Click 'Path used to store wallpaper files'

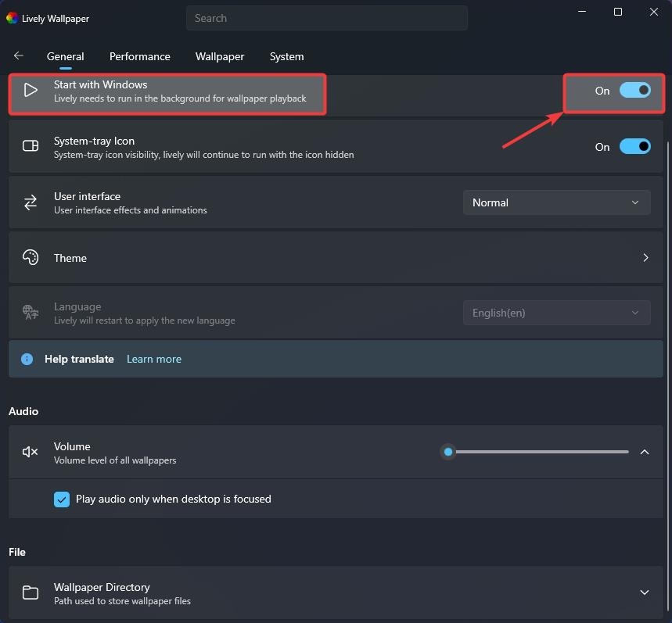(x=122, y=601)
